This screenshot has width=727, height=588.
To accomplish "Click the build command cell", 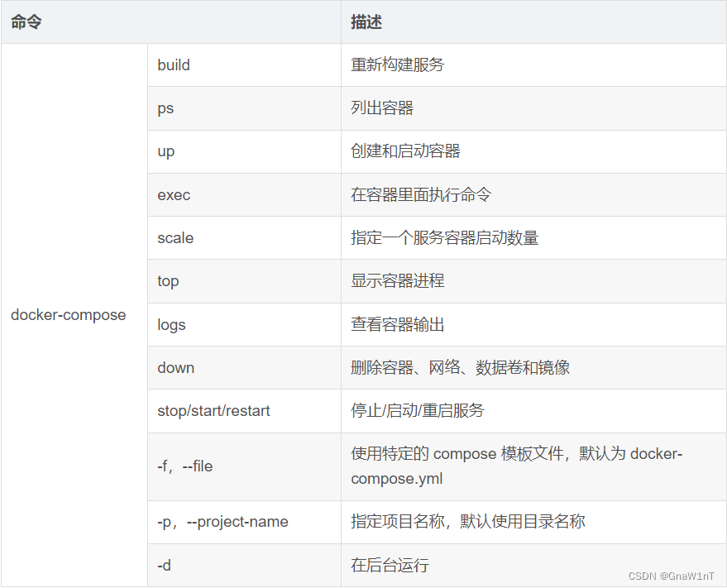I will click(174, 65).
